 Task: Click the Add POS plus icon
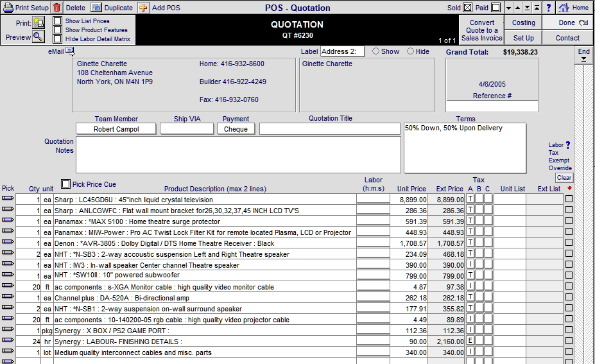click(x=143, y=8)
